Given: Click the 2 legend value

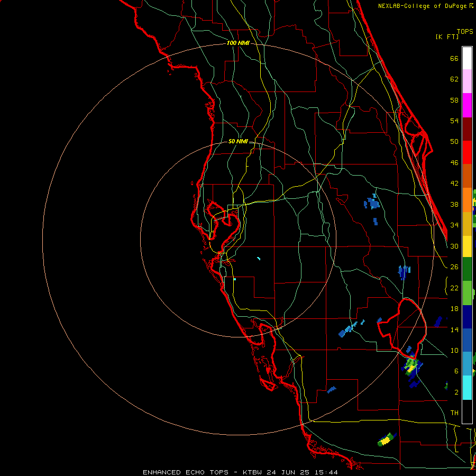Looking at the screenshot, I should tap(456, 392).
